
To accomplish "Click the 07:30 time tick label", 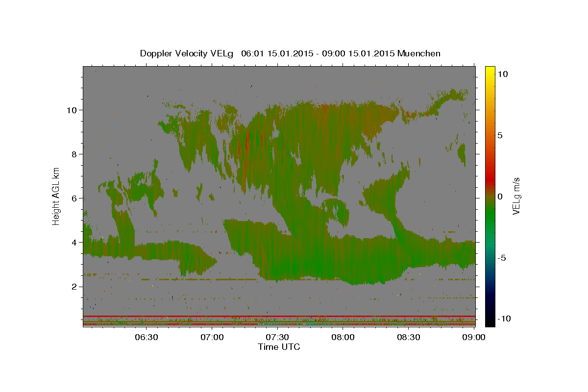I will (277, 337).
